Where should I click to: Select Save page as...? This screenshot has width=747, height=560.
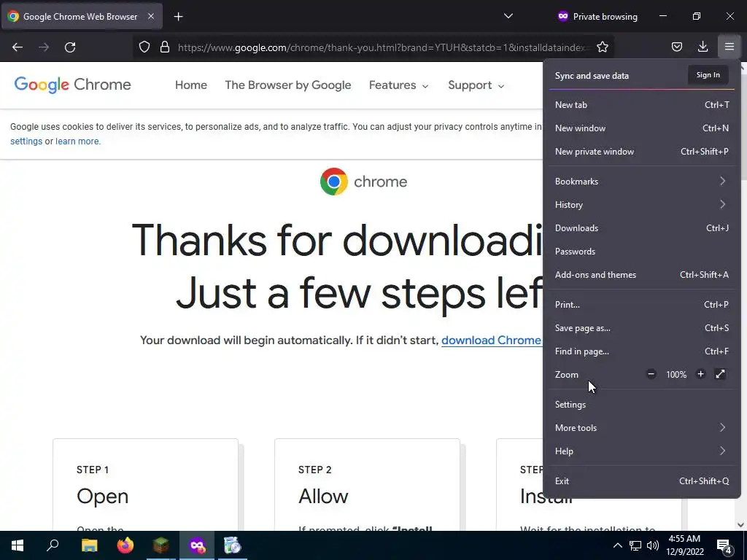click(x=642, y=328)
